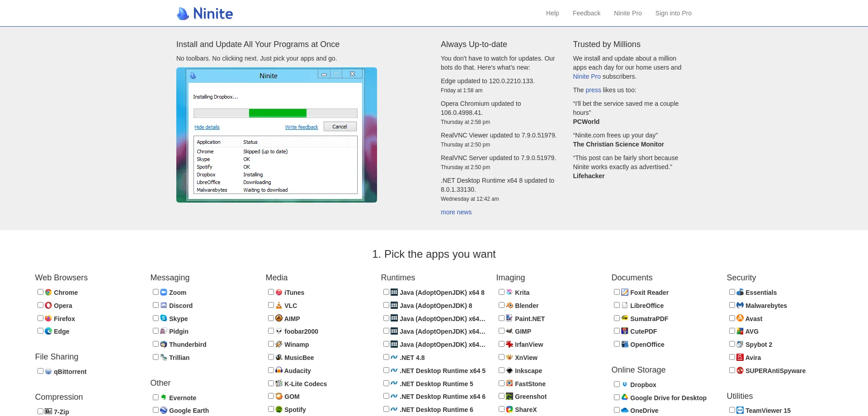868x416 pixels.
Task: Enable the foobar2000 checkbox
Action: 271,331
